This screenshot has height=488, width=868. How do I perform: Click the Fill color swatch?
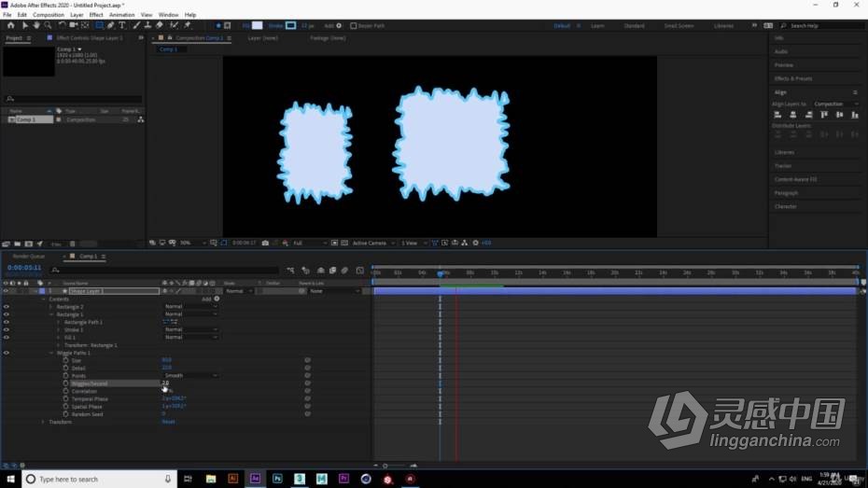click(x=258, y=25)
